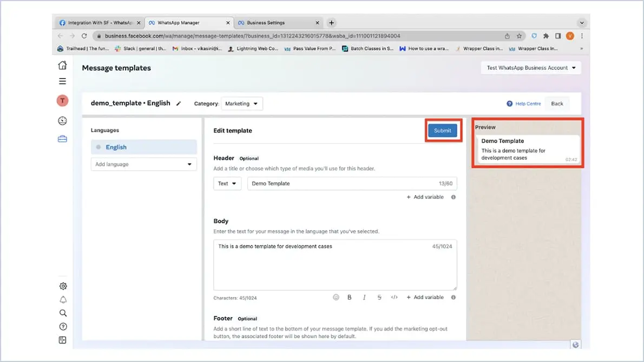The height and width of the screenshot is (362, 644).
Task: Go back in the browser
Action: [x=61, y=36]
